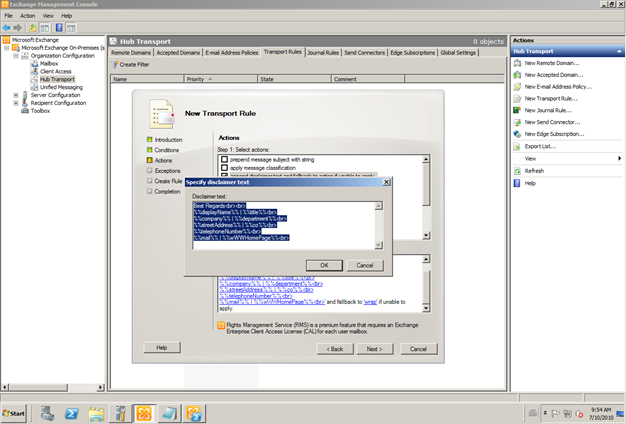The width and height of the screenshot is (626, 424).
Task: Open Windows Explorer folder taskbar icon
Action: pos(96,414)
